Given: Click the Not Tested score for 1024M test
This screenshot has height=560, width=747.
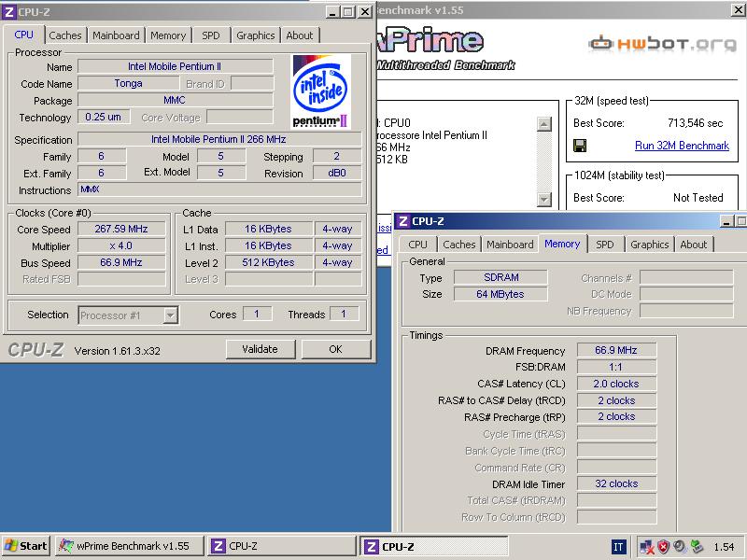Looking at the screenshot, I should click(698, 198).
